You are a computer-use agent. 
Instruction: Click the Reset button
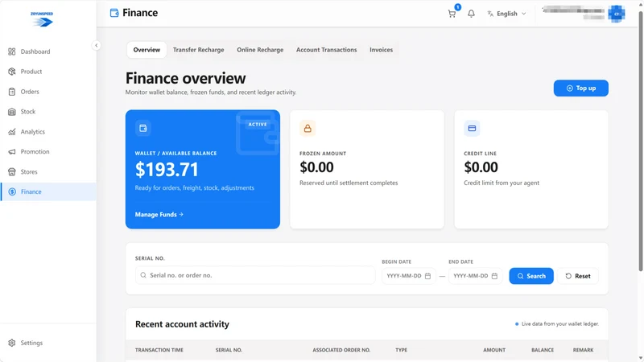pyautogui.click(x=577, y=276)
